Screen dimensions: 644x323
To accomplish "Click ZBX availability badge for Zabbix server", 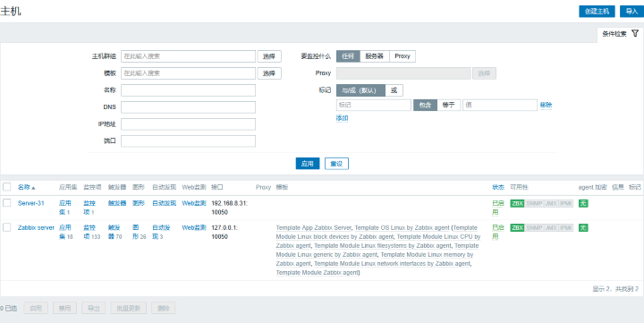I will pyautogui.click(x=517, y=227).
